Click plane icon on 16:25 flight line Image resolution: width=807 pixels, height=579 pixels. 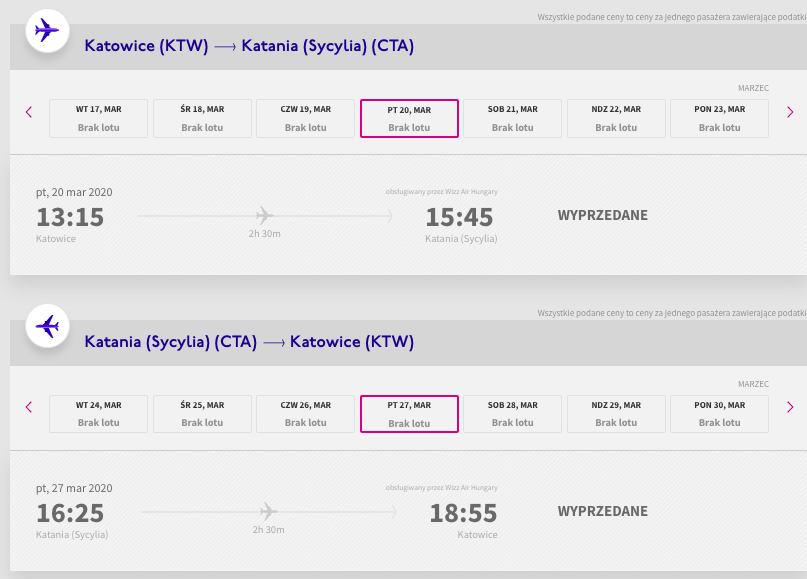(x=269, y=512)
